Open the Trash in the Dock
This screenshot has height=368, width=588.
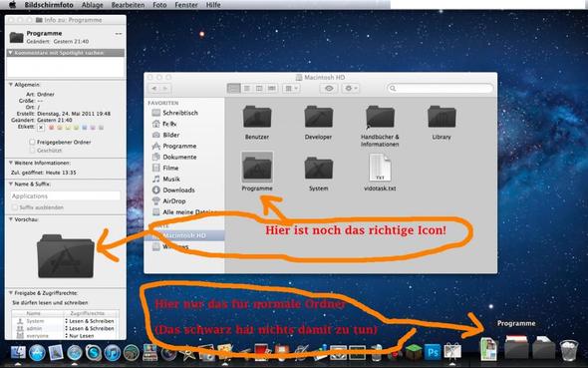569,350
